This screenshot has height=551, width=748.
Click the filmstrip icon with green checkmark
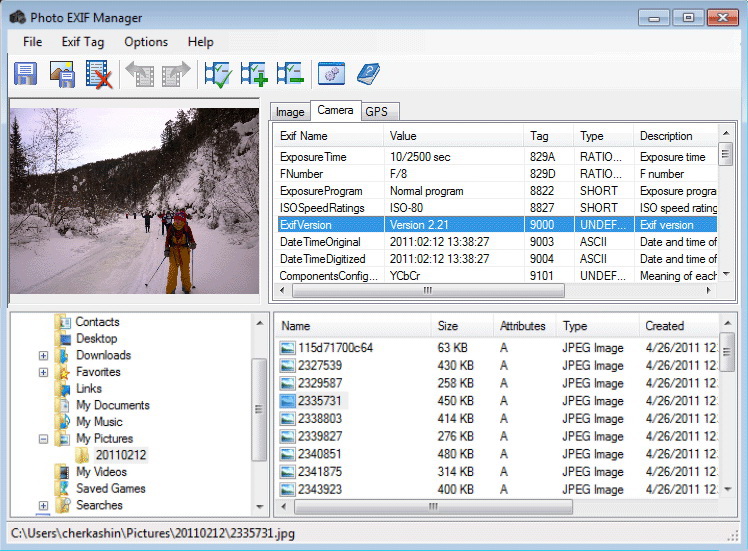(217, 74)
